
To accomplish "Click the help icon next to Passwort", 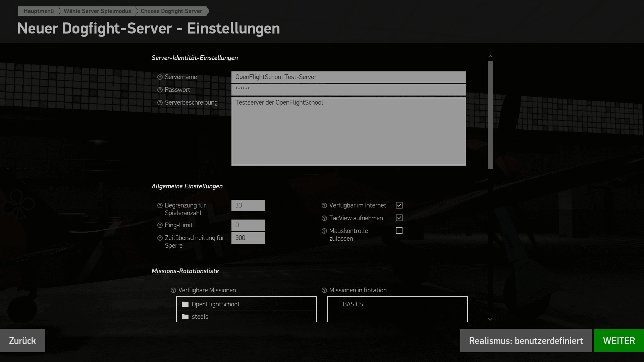I will click(x=160, y=90).
